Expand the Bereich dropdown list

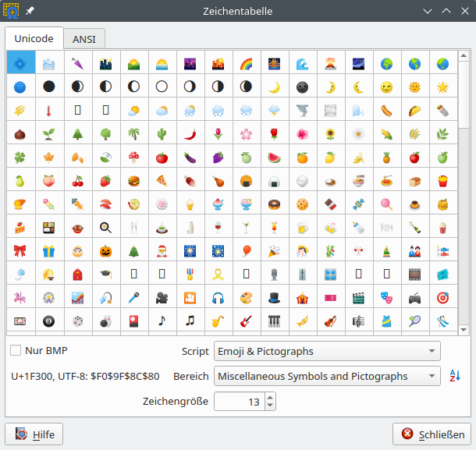pos(327,376)
